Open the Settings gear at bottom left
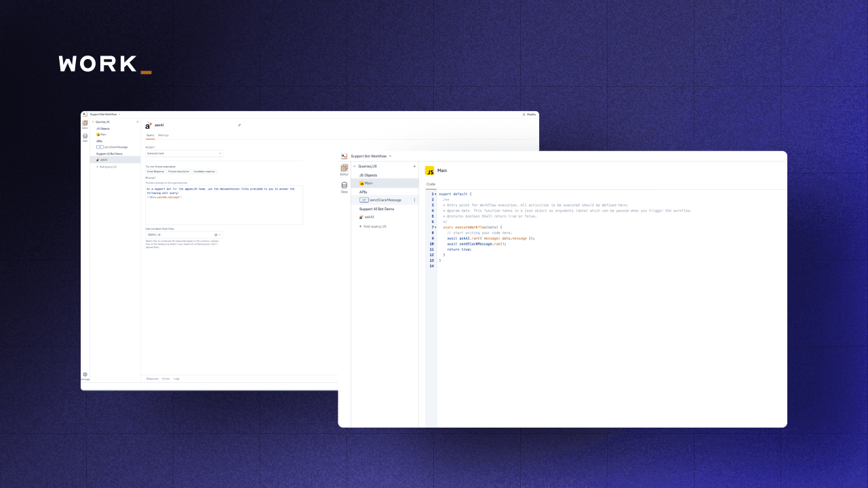 coord(85,374)
